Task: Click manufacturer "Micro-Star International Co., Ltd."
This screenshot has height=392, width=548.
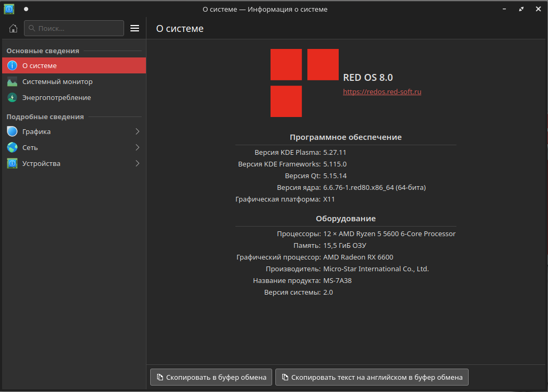Action: pyautogui.click(x=376, y=269)
